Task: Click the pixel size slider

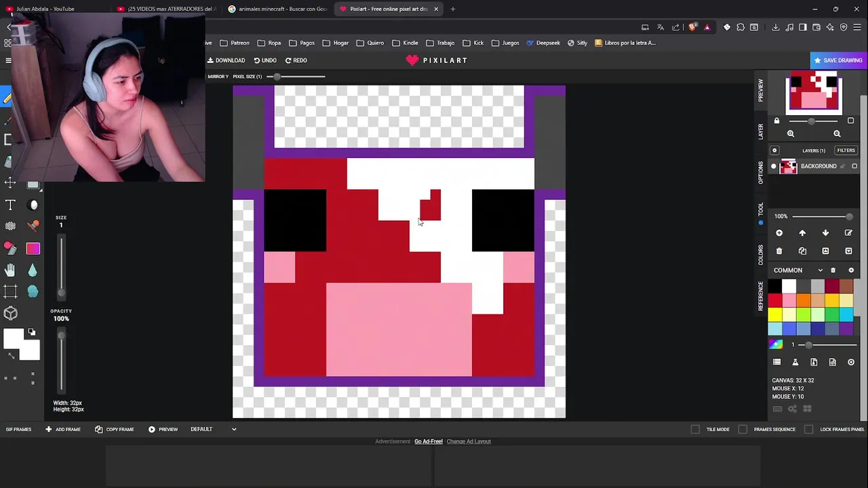Action: (x=296, y=77)
